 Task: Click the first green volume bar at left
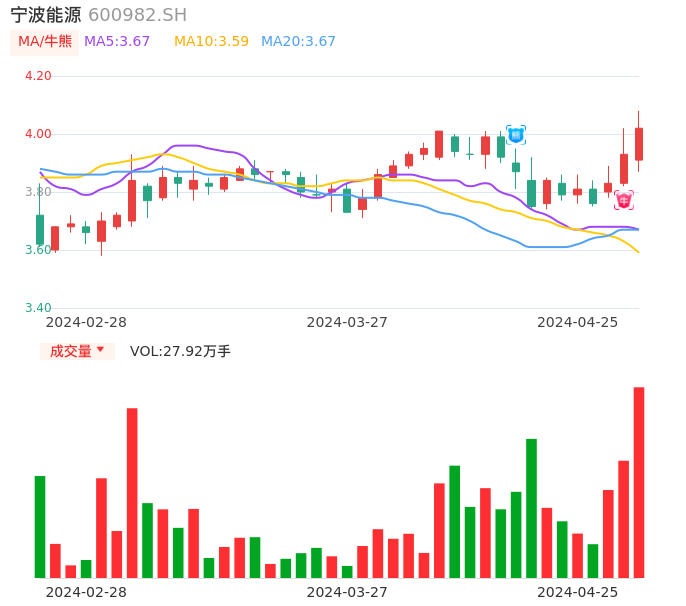tap(40, 527)
